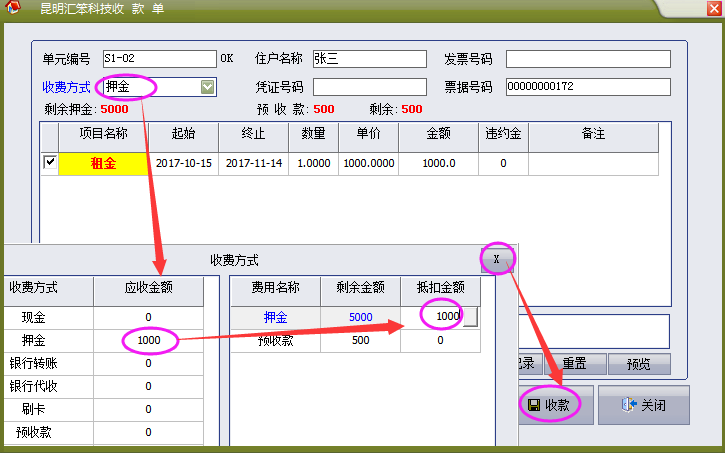725x453 pixels.
Task: Click 应收金额 1000 for 押金
Action: tap(148, 341)
